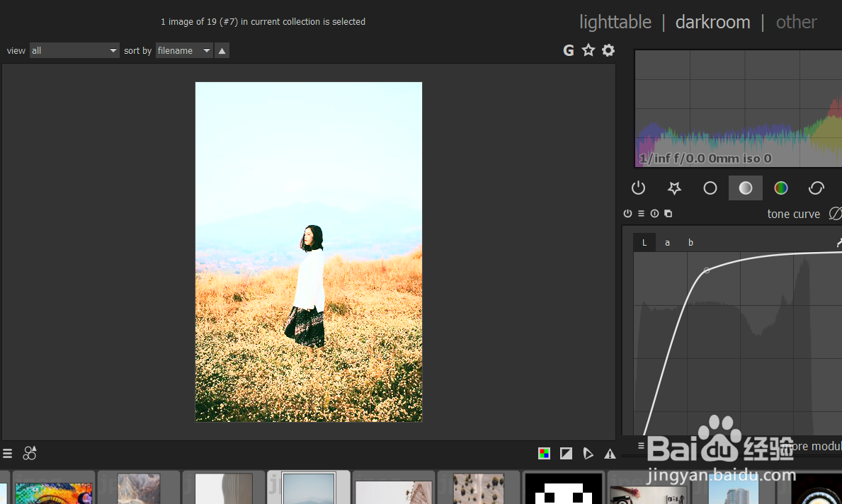Switch to the lighttable view
This screenshot has height=504, width=842.
[x=615, y=22]
